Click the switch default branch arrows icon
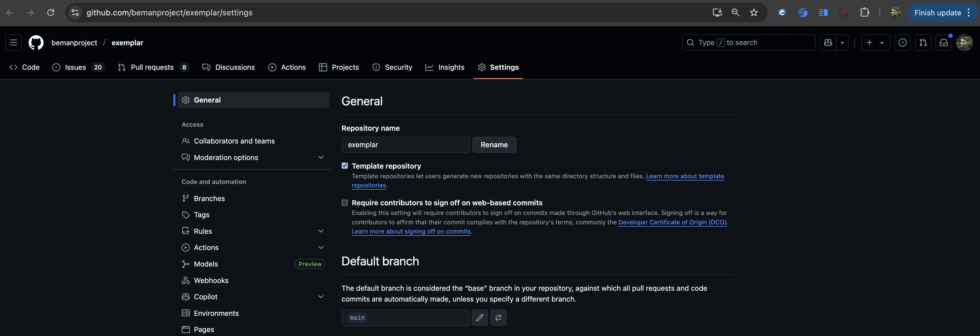The height and width of the screenshot is (336, 980). [x=498, y=317]
